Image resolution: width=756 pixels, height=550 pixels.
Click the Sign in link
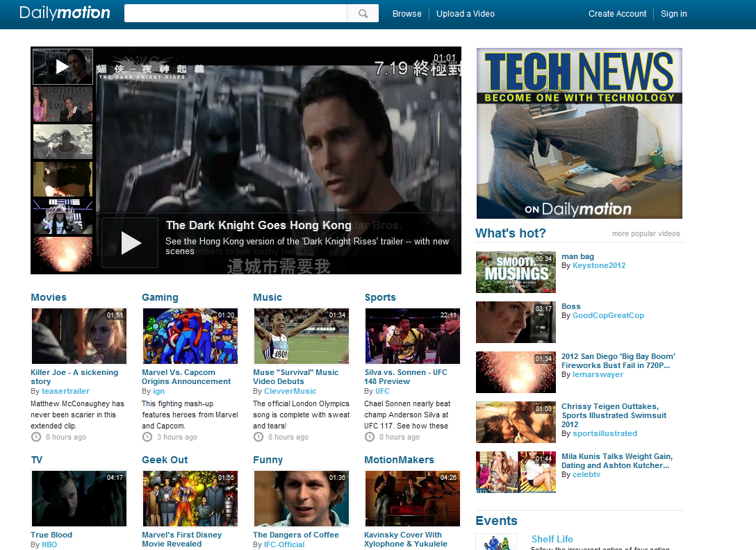(673, 14)
